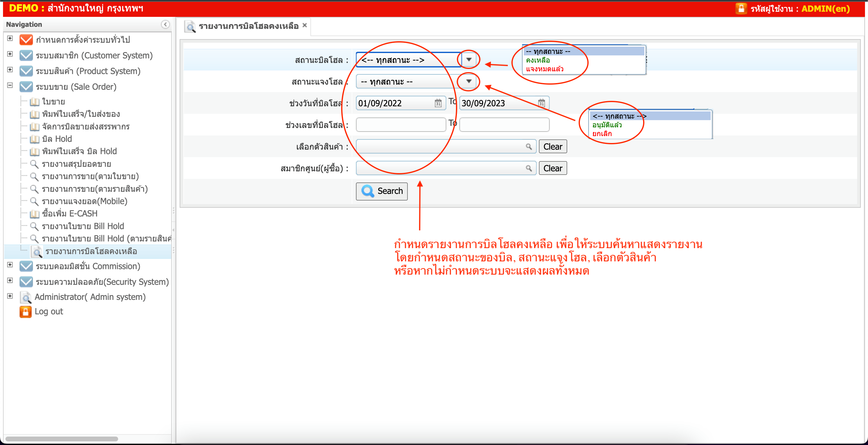Screen dimensions: 868x445
Task: Expand the Customer System tree node
Action: pyautogui.click(x=10, y=54)
